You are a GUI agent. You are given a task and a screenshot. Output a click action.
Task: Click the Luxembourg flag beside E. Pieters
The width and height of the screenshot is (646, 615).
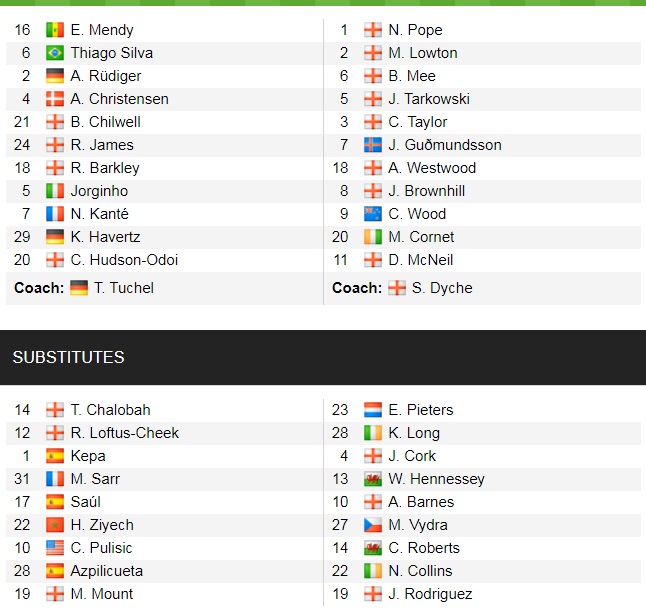coord(372,410)
